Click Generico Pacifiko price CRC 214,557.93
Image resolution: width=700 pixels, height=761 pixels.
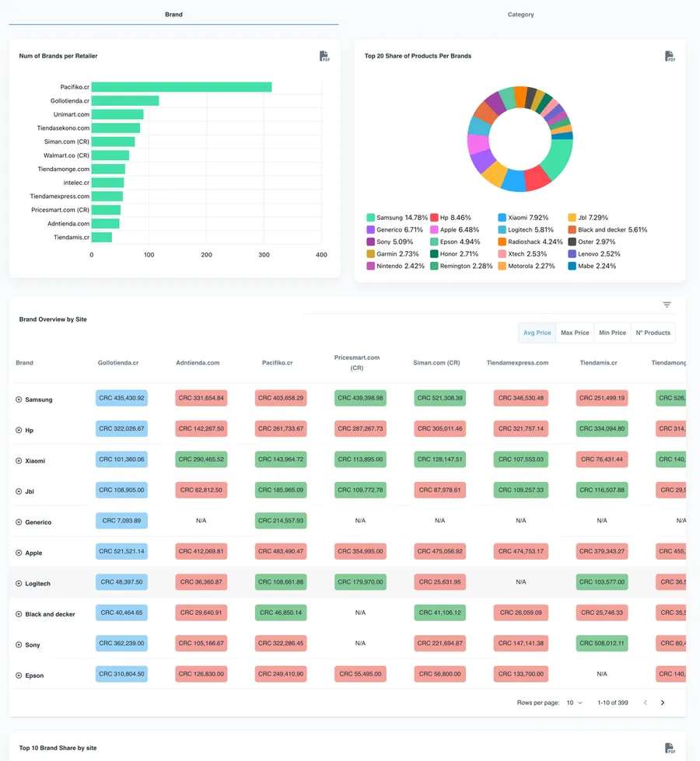point(281,521)
